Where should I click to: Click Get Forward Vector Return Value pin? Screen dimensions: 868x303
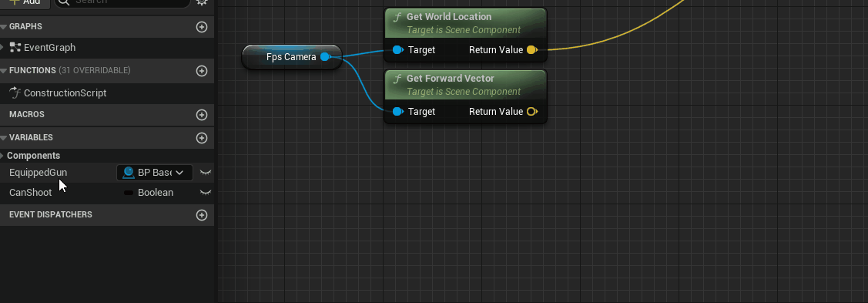coord(531,111)
